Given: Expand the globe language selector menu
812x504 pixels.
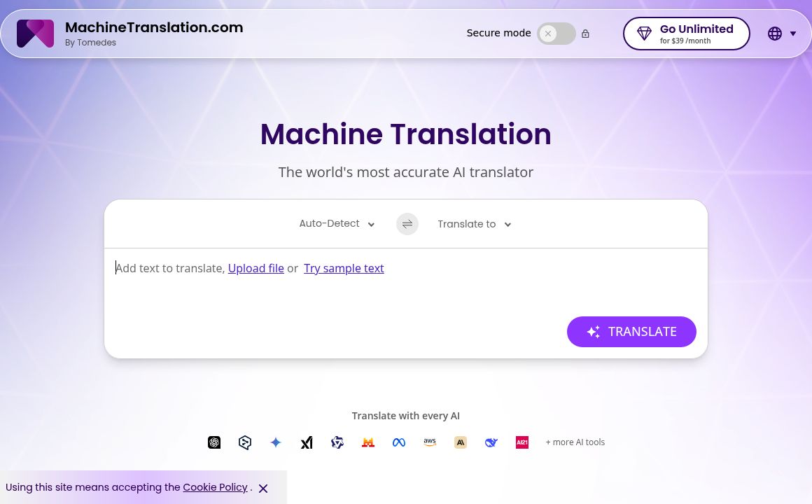Looking at the screenshot, I should pos(782,33).
